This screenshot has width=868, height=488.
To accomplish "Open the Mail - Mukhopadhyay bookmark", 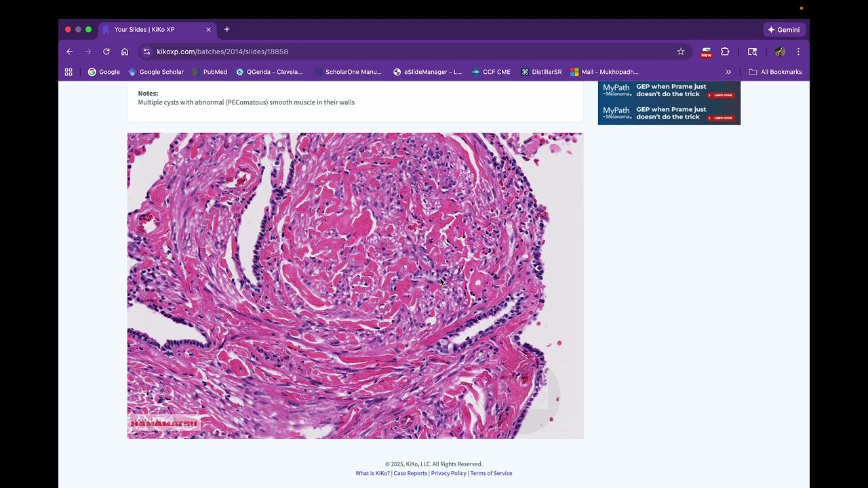I will tap(604, 72).
